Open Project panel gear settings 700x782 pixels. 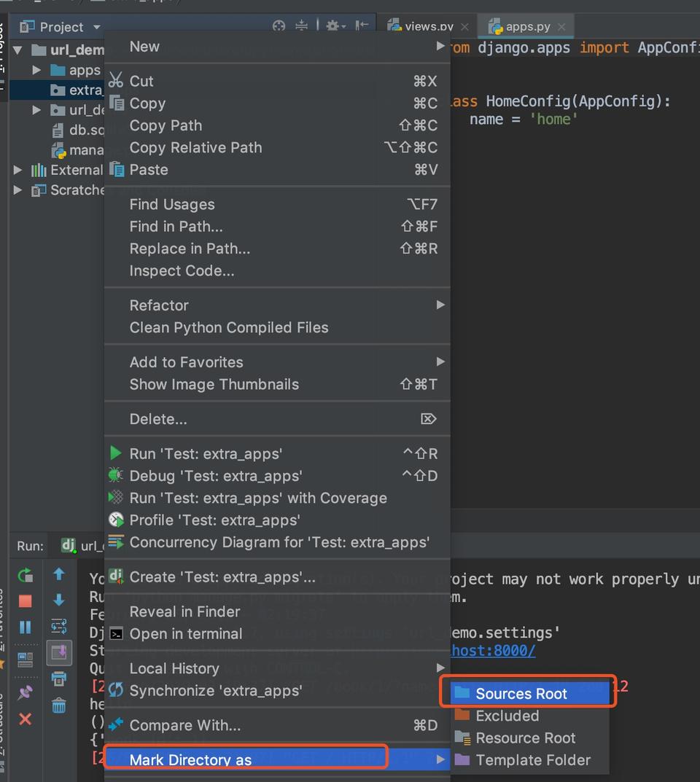(x=335, y=26)
